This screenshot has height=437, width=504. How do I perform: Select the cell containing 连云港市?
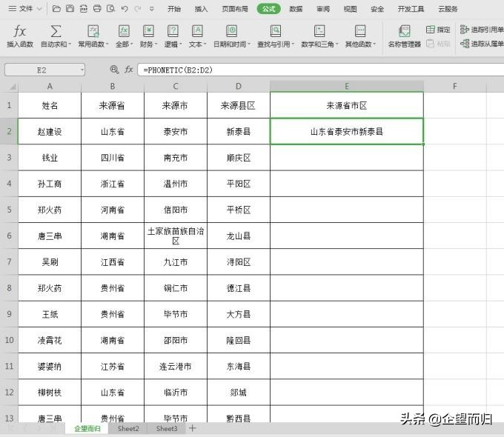[176, 367]
